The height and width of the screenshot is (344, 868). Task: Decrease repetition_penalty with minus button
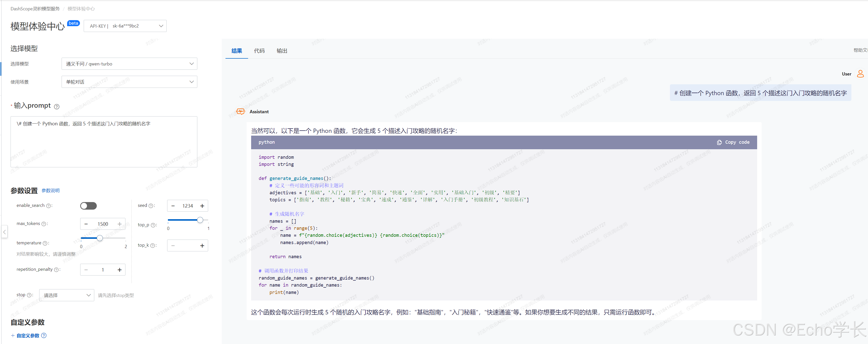click(x=86, y=270)
